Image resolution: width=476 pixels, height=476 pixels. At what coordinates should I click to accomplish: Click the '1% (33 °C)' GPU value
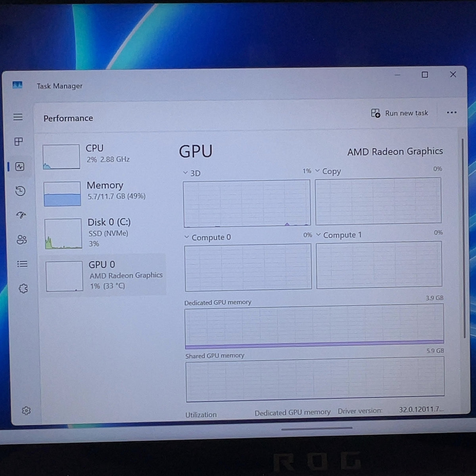[x=107, y=286]
